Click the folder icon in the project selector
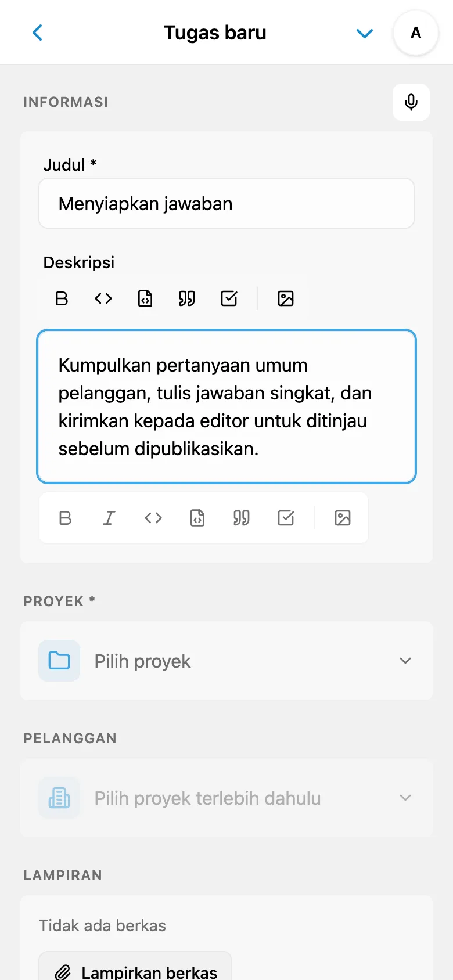Screen dimensions: 453x980 (x=59, y=661)
